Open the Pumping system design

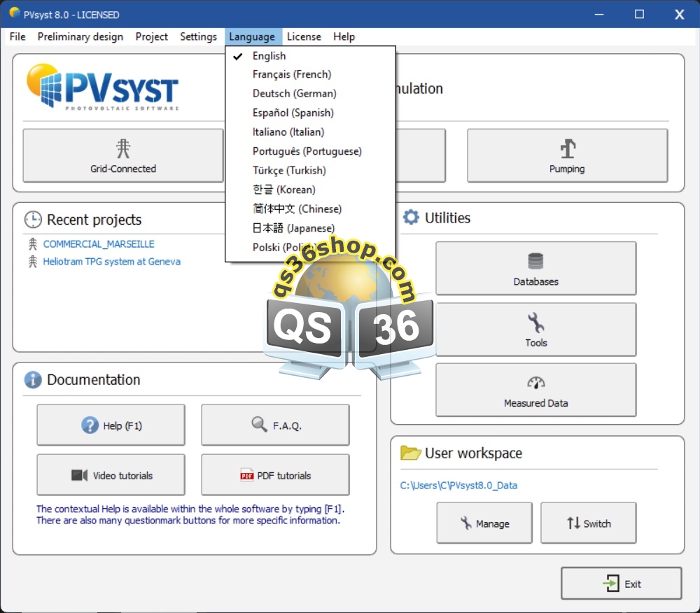pyautogui.click(x=568, y=155)
